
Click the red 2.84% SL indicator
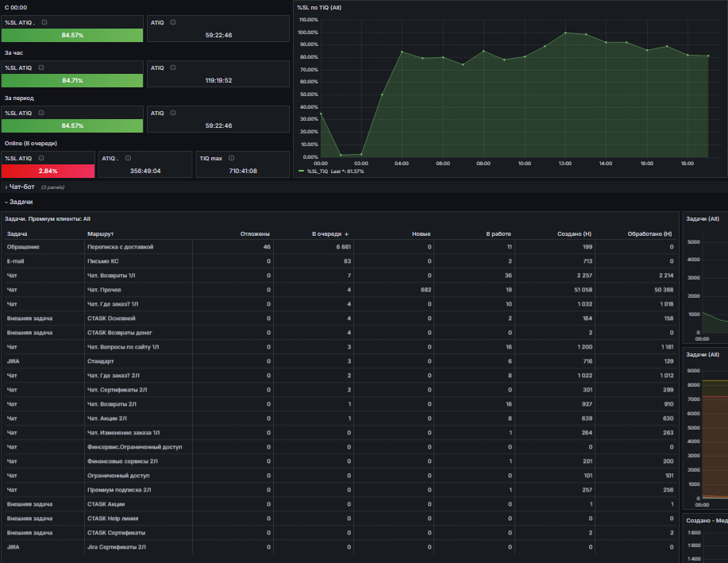48,171
